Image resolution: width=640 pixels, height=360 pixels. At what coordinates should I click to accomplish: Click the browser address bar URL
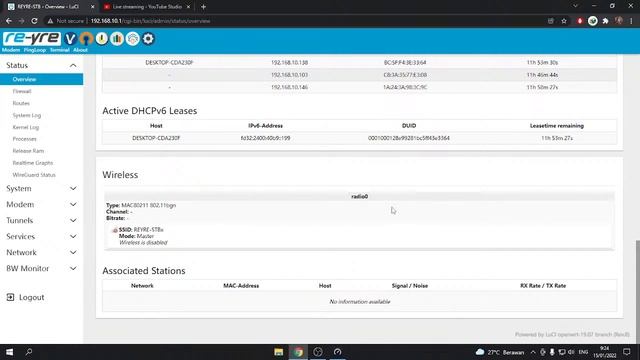click(150, 21)
